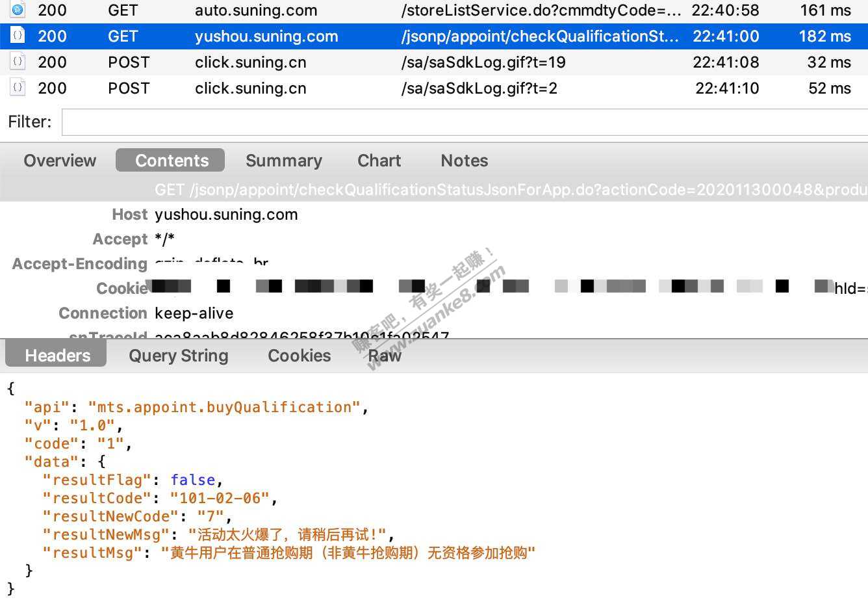Select the Headers sub-tab

57,356
